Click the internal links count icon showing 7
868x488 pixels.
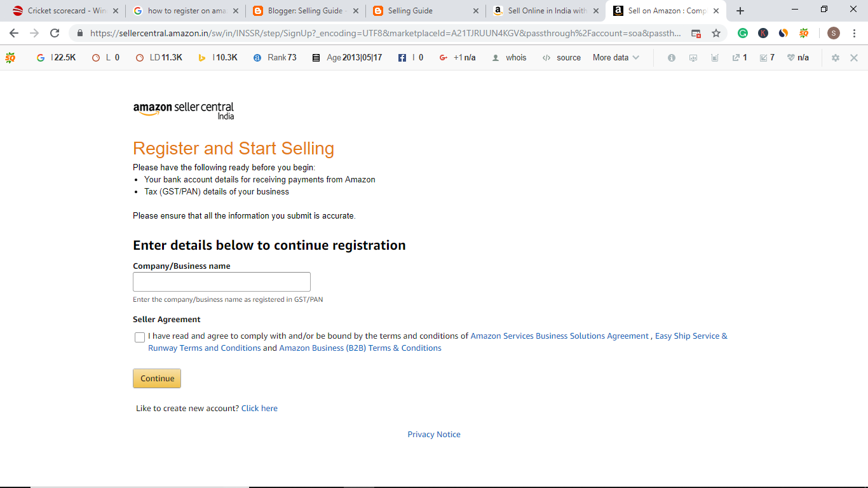(767, 58)
